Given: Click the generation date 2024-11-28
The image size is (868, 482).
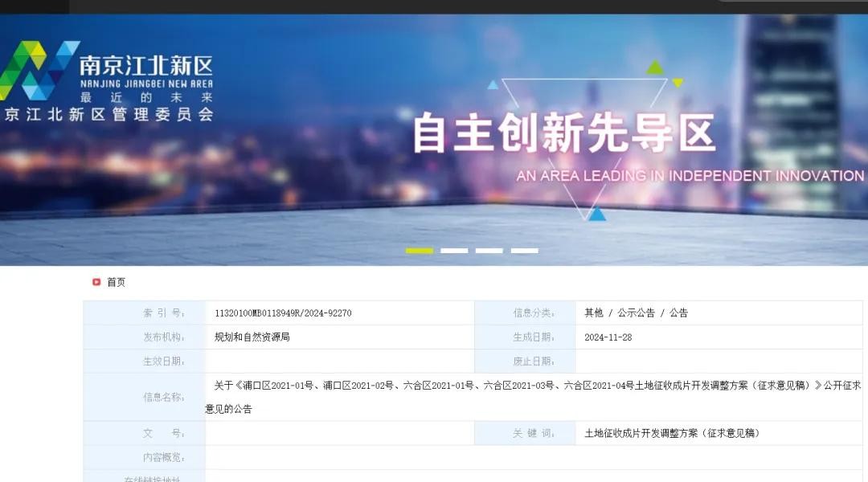Looking at the screenshot, I should point(608,337).
